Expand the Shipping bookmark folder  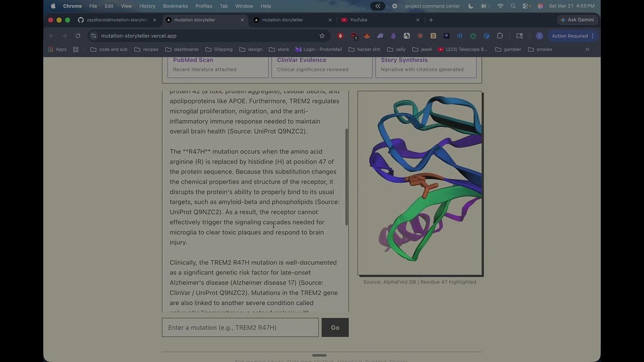(x=219, y=49)
